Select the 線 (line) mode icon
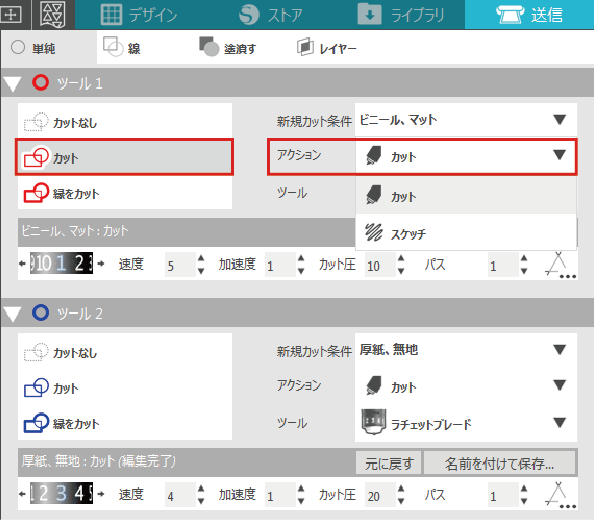 pos(113,47)
